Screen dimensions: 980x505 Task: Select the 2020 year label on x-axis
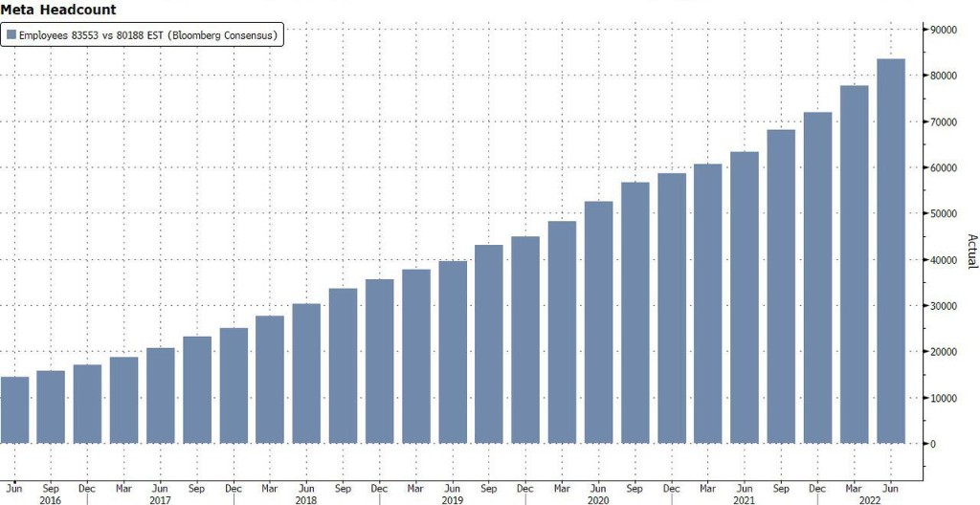[599, 499]
